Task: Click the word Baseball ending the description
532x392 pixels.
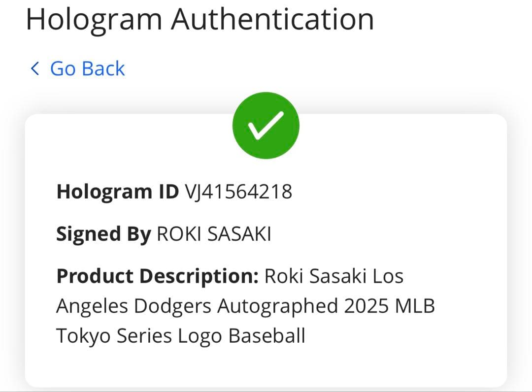Action: tap(267, 336)
